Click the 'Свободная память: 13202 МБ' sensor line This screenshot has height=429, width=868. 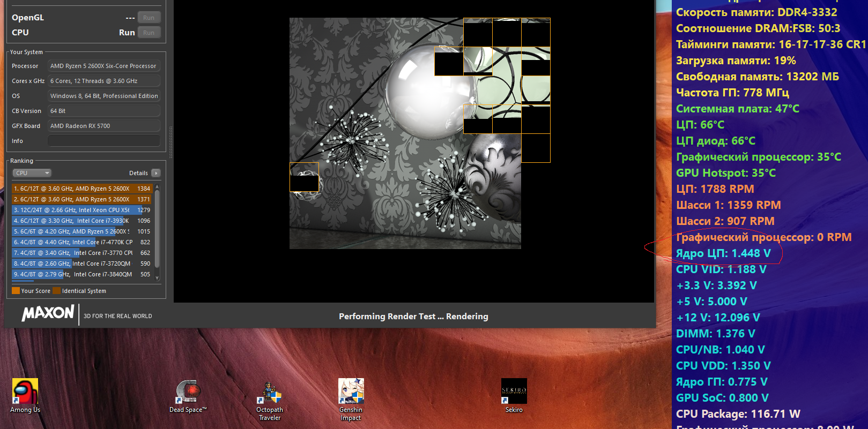tap(758, 77)
